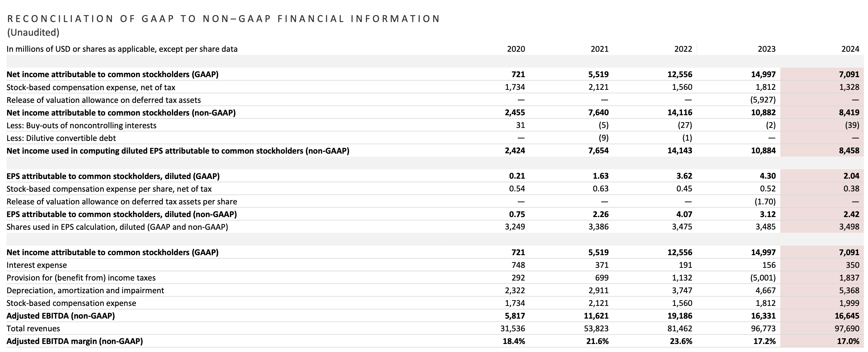The image size is (868, 352).
Task: Click the Less: Dilutive convertible debt label
Action: [61, 138]
